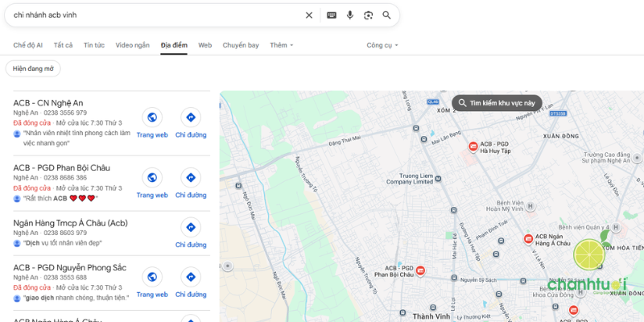Submit search with magnifying glass icon

tap(386, 15)
